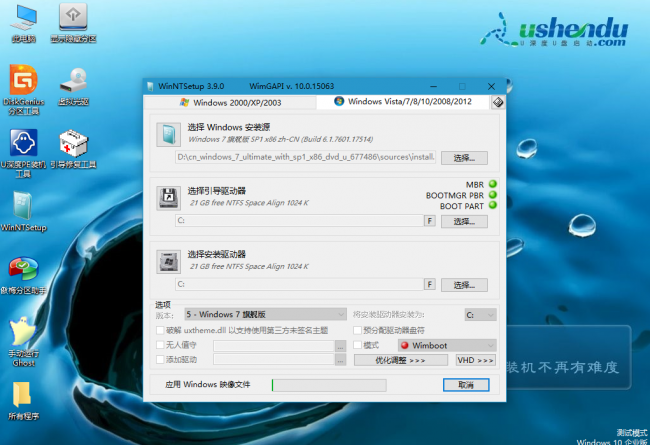
Task: Launch manual Ghost desktop icon
Action: pos(24,342)
